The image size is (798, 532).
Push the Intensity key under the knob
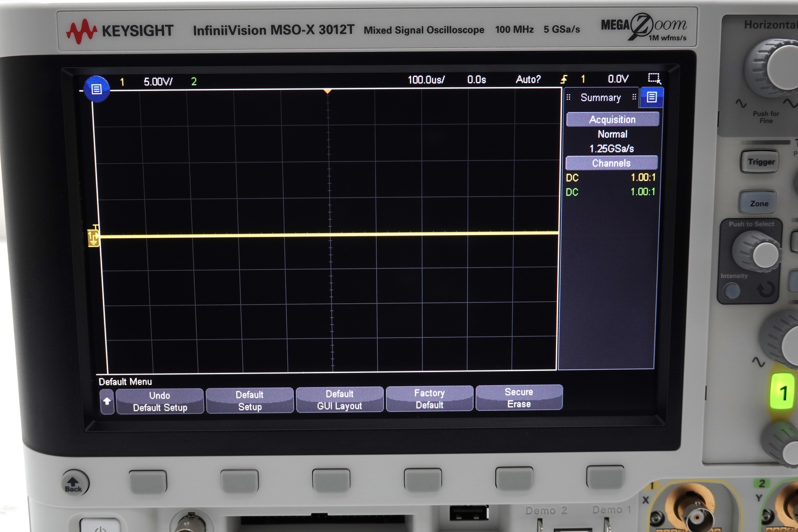[732, 290]
